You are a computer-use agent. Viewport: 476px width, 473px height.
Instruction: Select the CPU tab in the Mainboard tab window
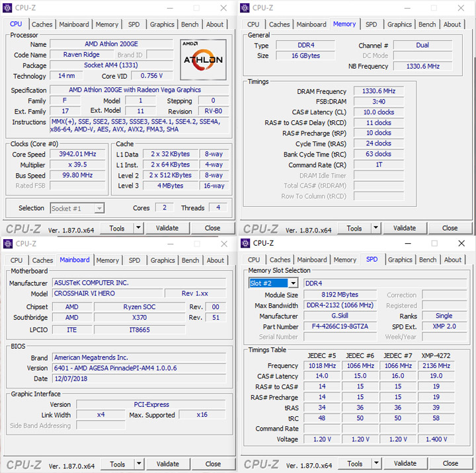click(x=16, y=260)
